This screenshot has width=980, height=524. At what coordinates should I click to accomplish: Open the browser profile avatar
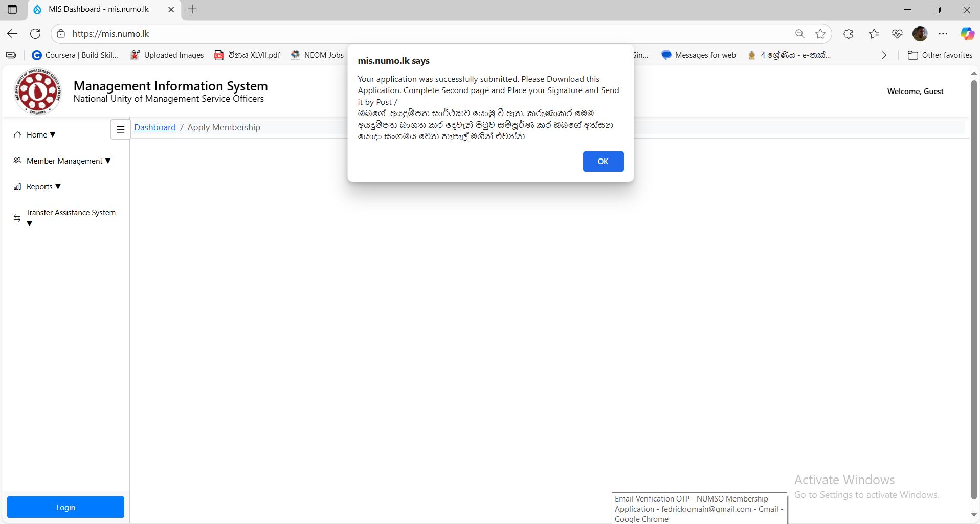coord(920,34)
